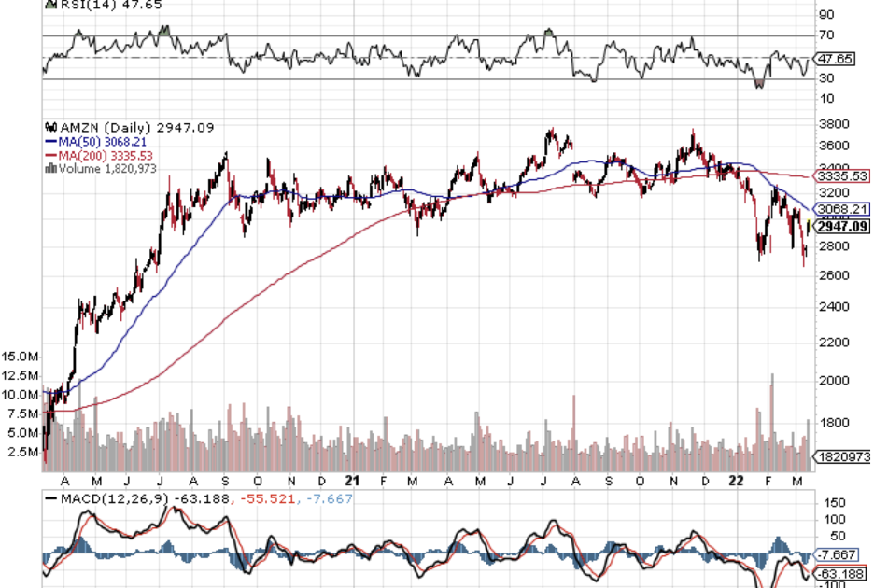This screenshot has height=588, width=874.
Task: Select the MA(50) blue line marker
Action: pyautogui.click(x=50, y=141)
